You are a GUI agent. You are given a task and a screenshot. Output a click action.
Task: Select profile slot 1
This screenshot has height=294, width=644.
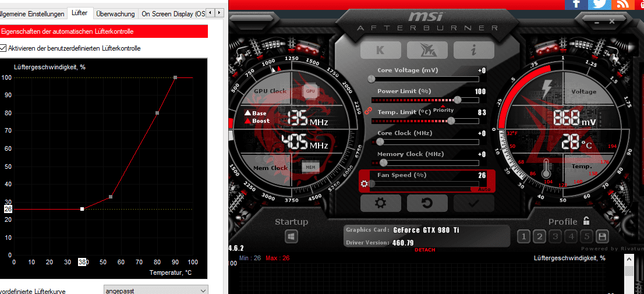click(523, 236)
